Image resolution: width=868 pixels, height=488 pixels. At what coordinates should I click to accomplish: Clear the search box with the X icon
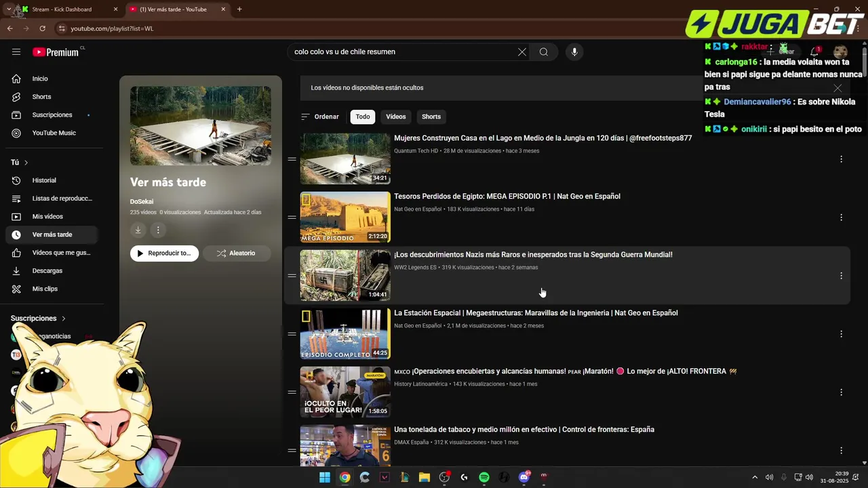coord(522,52)
